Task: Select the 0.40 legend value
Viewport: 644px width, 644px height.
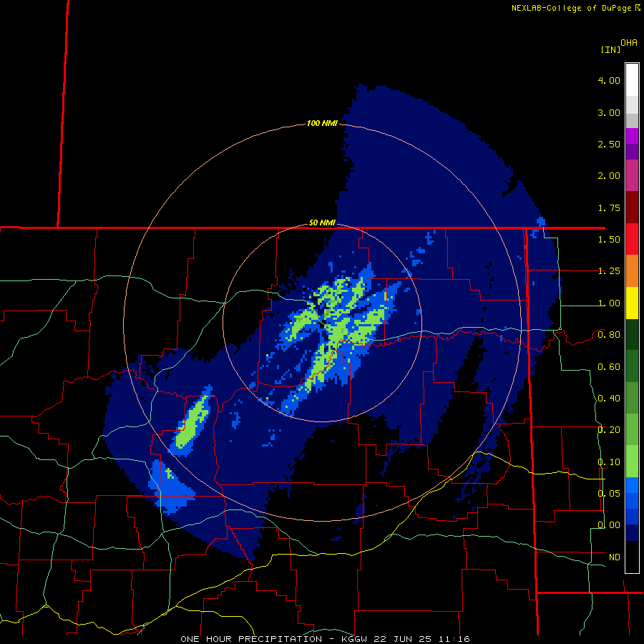Action: pos(609,399)
